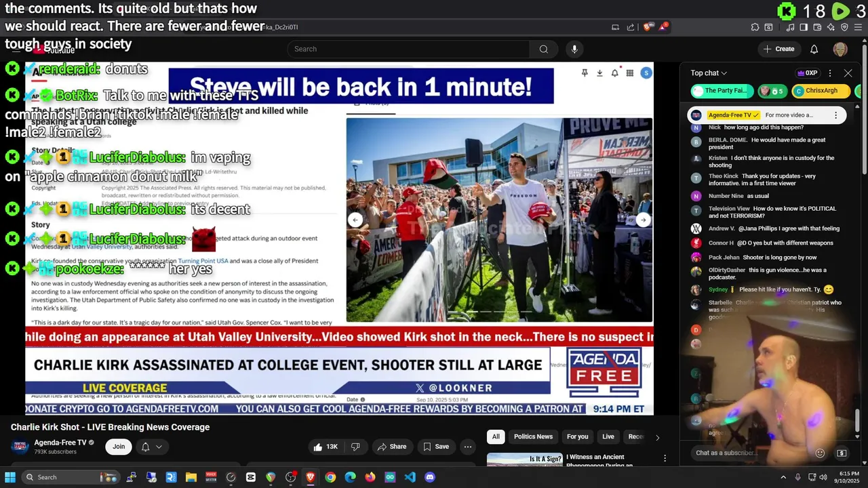868x488 pixels.
Task: Open Firefox from the taskbar
Action: click(370, 477)
